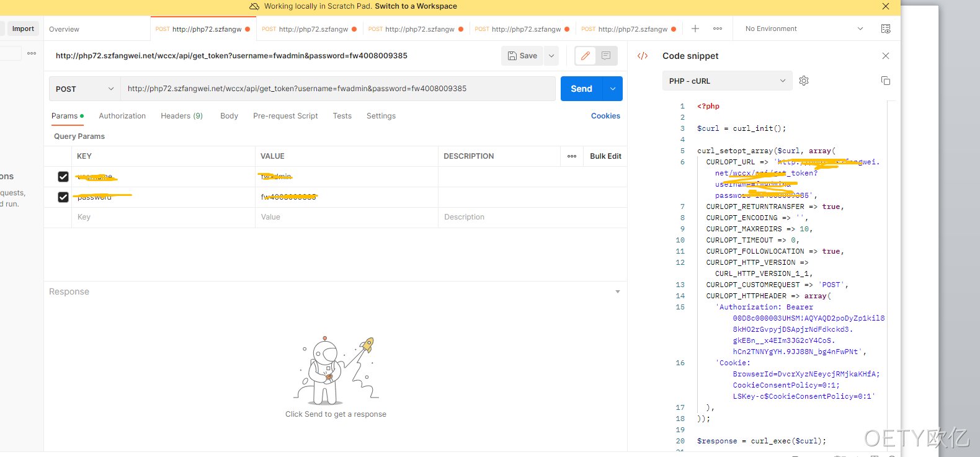Open code snippet settings gear
Image resolution: width=980 pixels, height=457 pixels.
(804, 81)
